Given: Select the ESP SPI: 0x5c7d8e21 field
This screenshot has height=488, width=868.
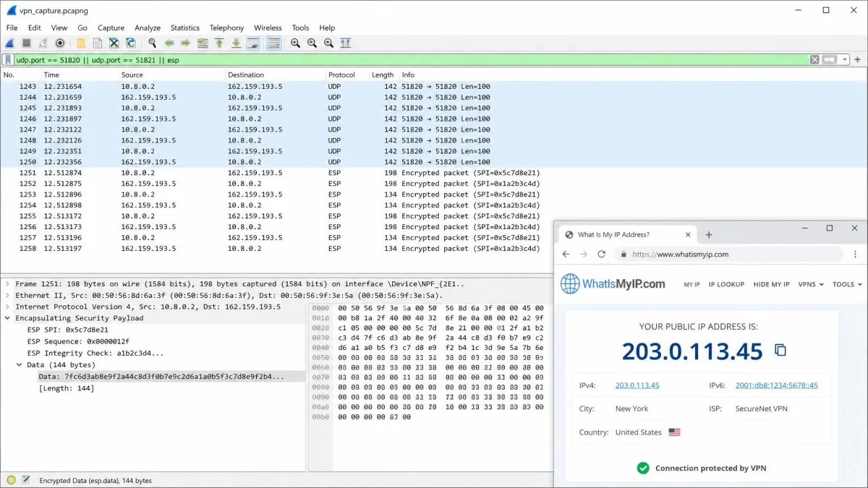Looking at the screenshot, I should pyautogui.click(x=68, y=330).
